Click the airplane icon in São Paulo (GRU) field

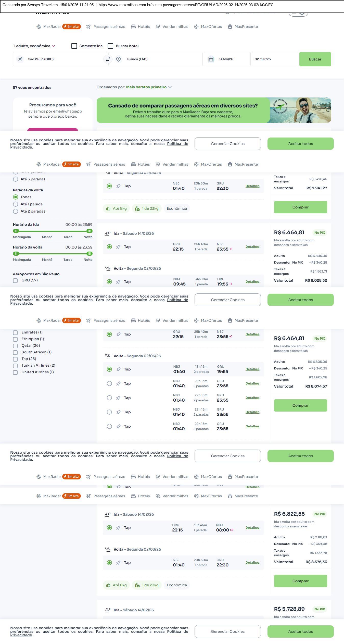[x=20, y=59]
